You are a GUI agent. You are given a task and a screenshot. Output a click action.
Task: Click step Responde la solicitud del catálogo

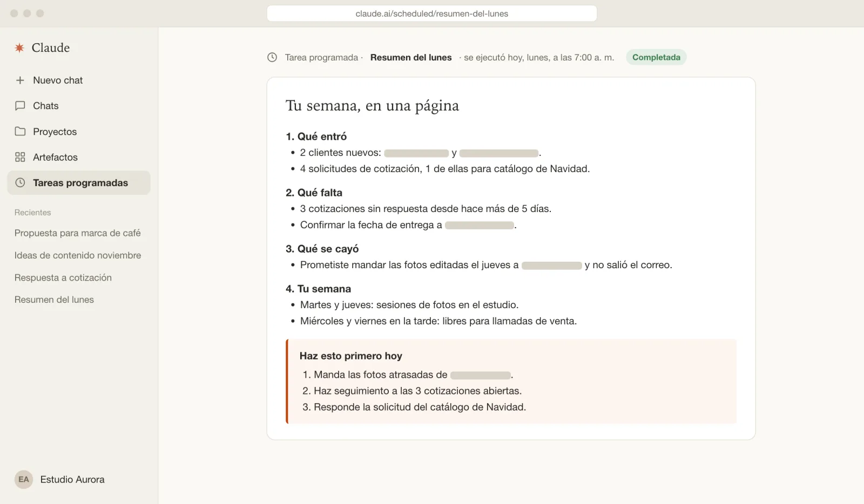420,407
